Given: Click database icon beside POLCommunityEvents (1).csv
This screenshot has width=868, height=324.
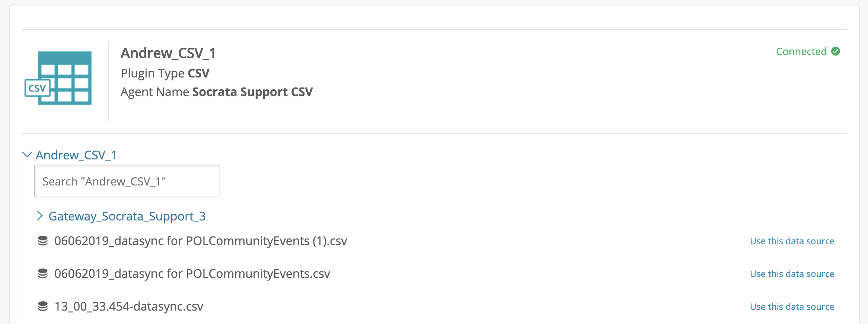Looking at the screenshot, I should 43,241.
